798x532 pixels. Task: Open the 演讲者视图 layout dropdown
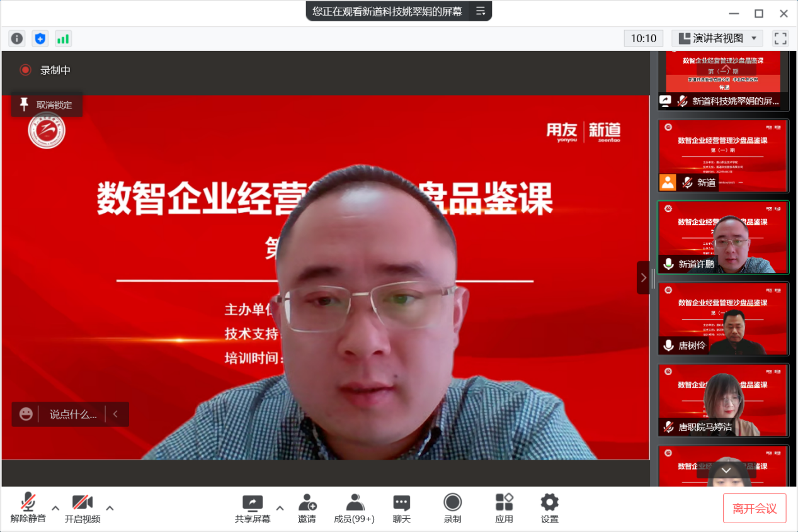pyautogui.click(x=717, y=38)
